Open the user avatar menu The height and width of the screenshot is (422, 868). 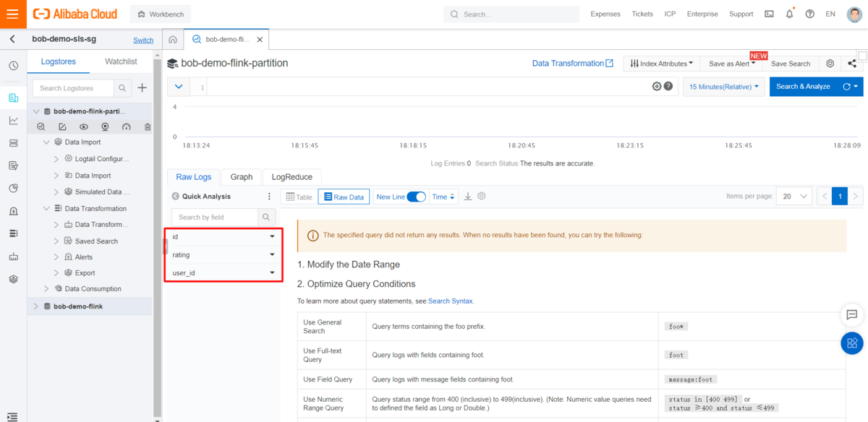click(854, 14)
